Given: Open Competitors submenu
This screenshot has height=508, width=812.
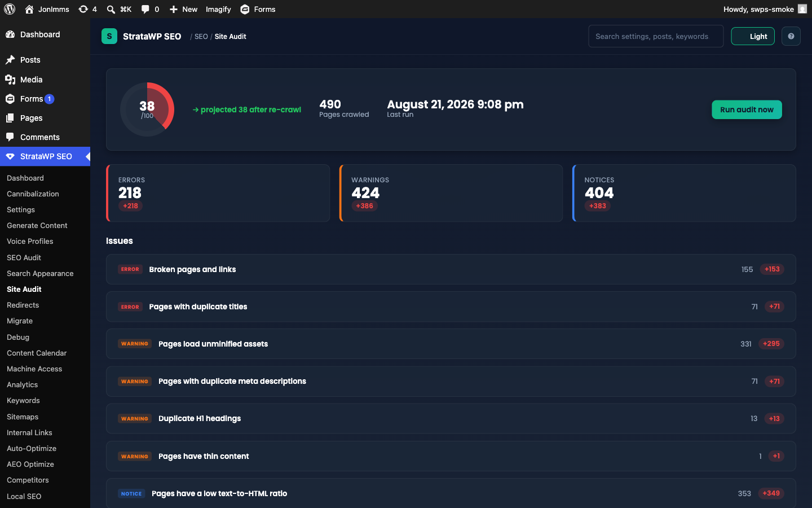Looking at the screenshot, I should click(28, 480).
